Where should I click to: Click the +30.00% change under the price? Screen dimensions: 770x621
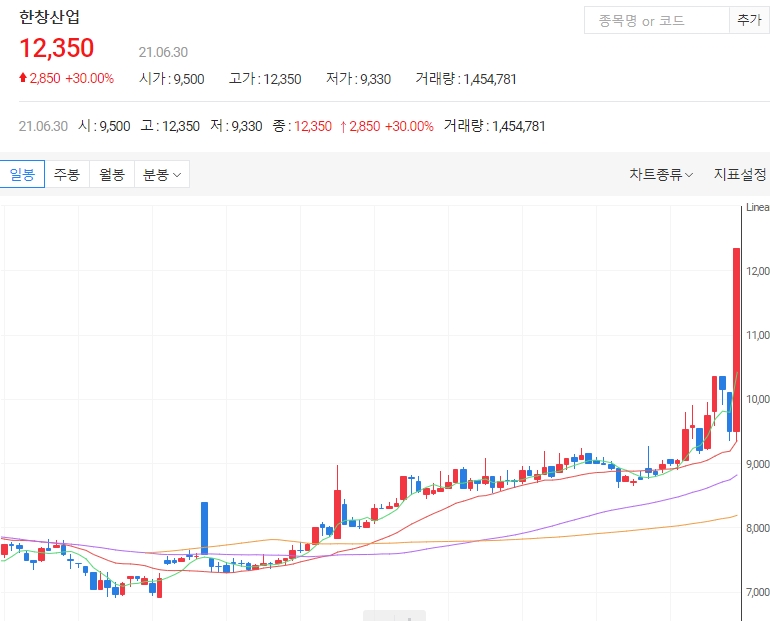pos(89,78)
